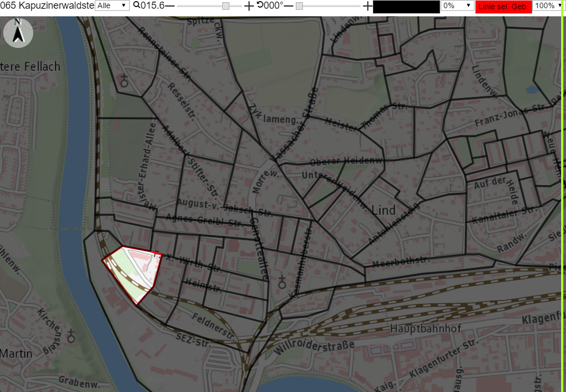
Task: Click the rotation minus button
Action: (x=288, y=6)
